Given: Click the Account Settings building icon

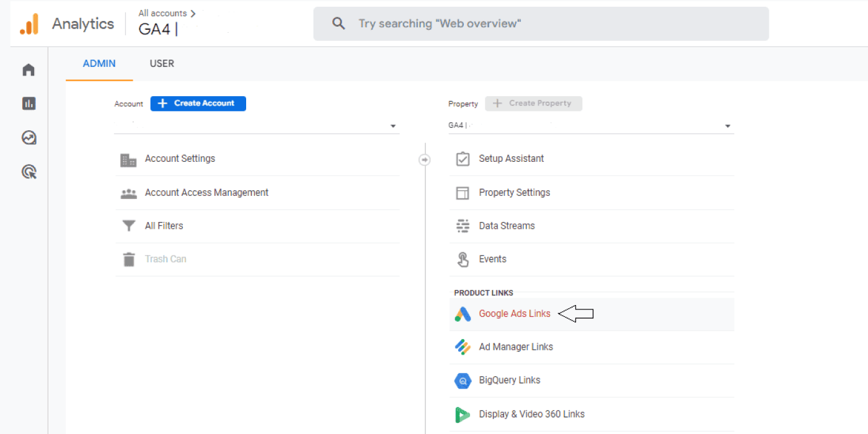Looking at the screenshot, I should point(128,160).
